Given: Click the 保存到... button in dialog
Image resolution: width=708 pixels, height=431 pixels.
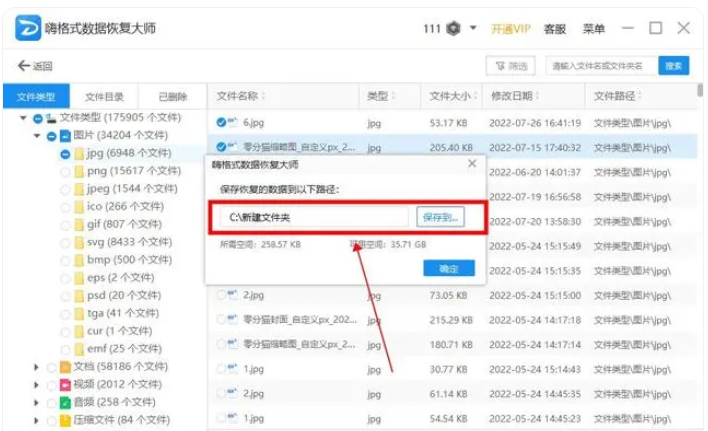Looking at the screenshot, I should pyautogui.click(x=440, y=216).
